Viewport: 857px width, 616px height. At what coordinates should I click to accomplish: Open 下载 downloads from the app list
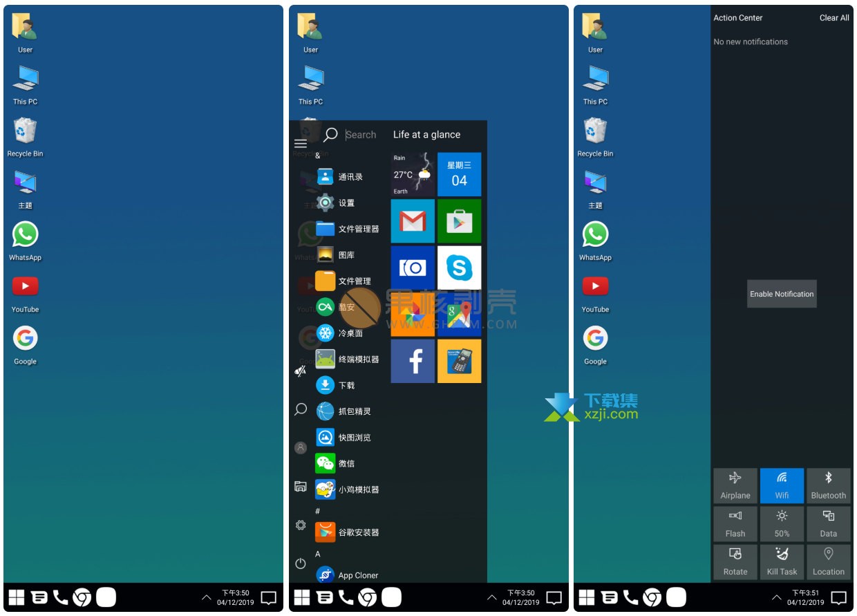[x=336, y=385]
